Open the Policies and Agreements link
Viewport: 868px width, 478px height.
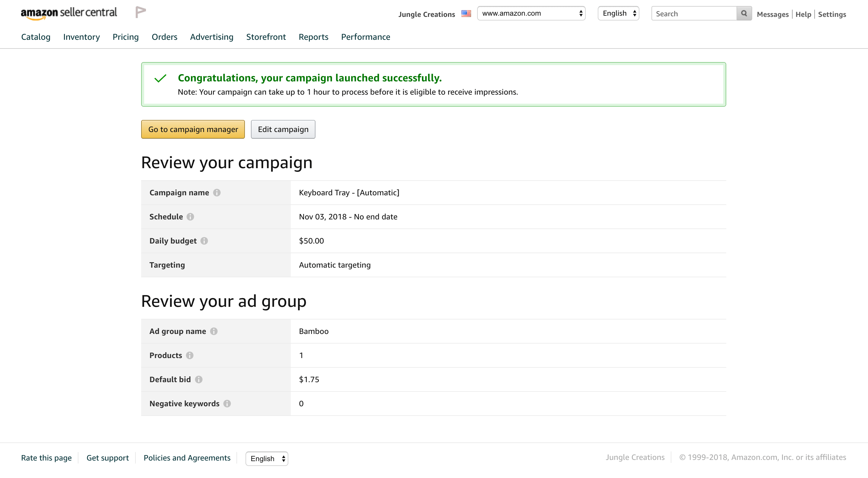point(187,458)
